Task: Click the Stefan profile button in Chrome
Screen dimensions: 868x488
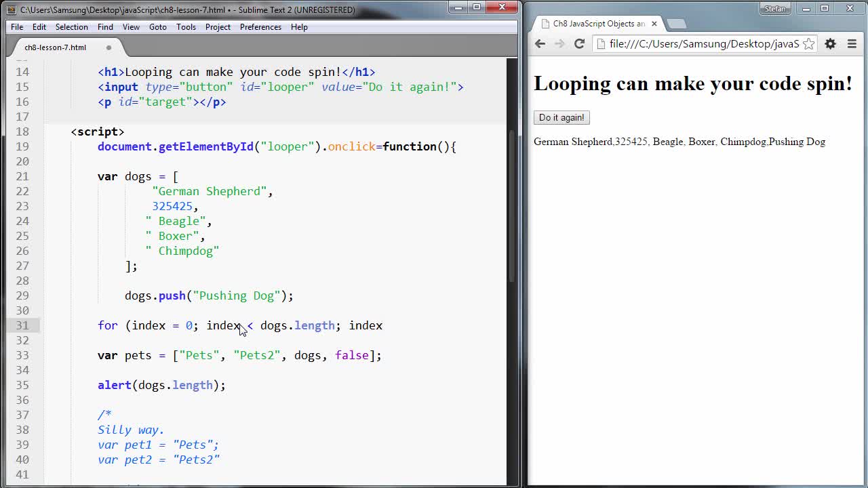Action: [774, 9]
